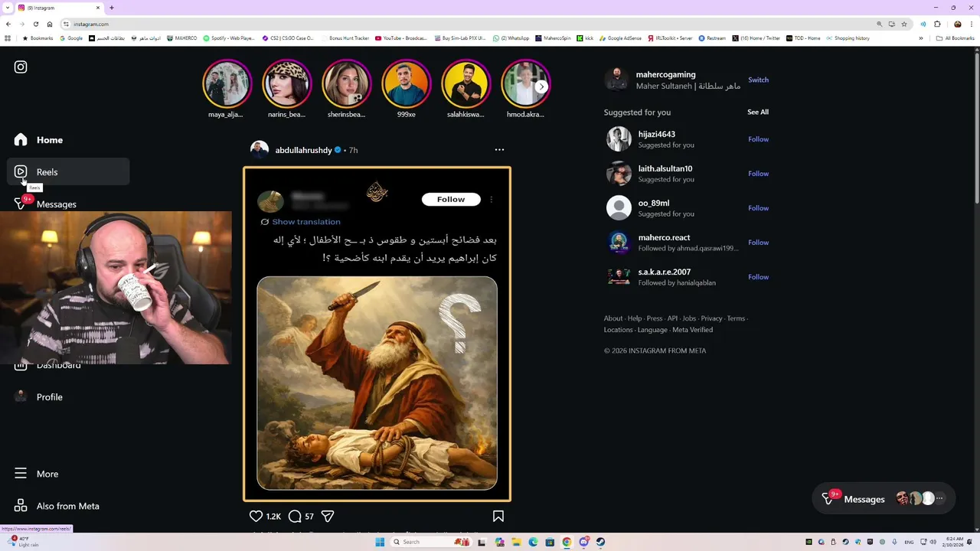
Task: Open hijazi4643 profile name
Action: [657, 134]
